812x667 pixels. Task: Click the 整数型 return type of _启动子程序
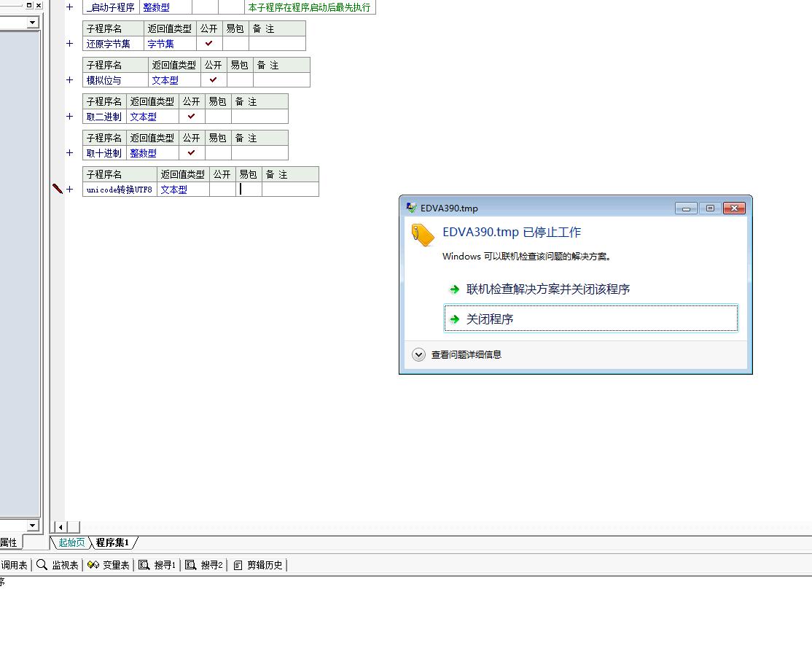pos(165,7)
